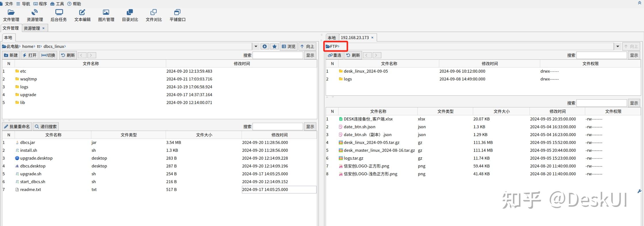This screenshot has width=644, height=226.
Task: Click the star favorite button in local path bar
Action: (x=274, y=46)
